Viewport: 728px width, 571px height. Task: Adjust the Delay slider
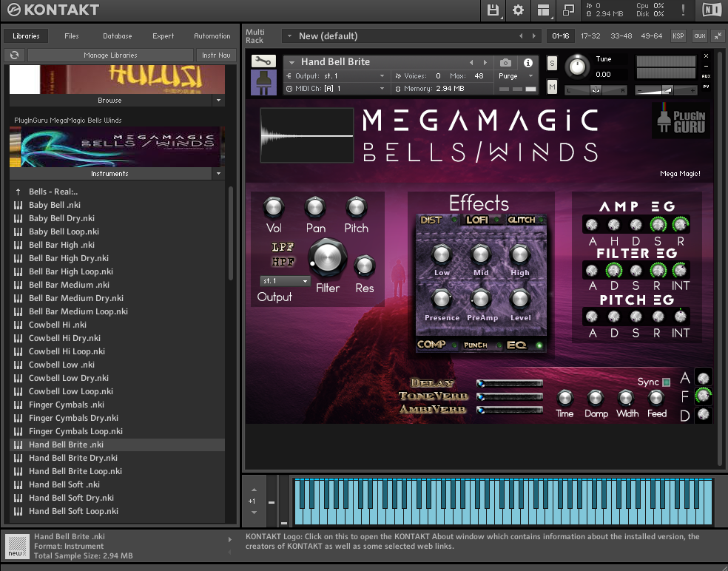point(510,383)
